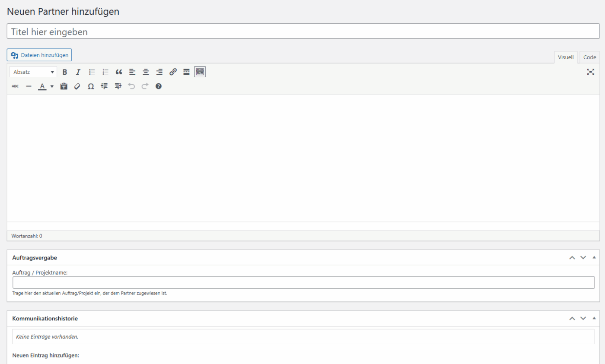The height and width of the screenshot is (364, 605).
Task: Open special characters (Omega) dialog
Action: click(91, 86)
